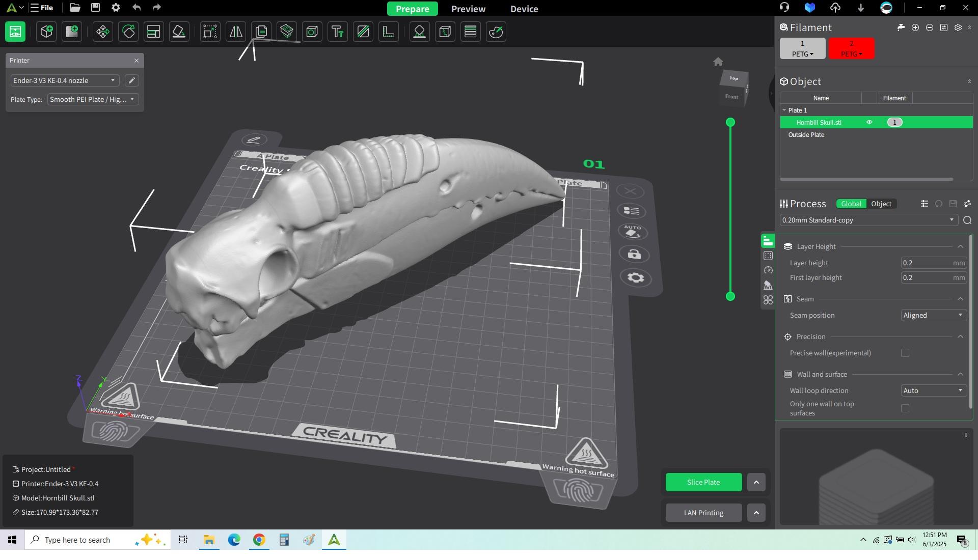Switch process settings to Object tab

[881, 204]
